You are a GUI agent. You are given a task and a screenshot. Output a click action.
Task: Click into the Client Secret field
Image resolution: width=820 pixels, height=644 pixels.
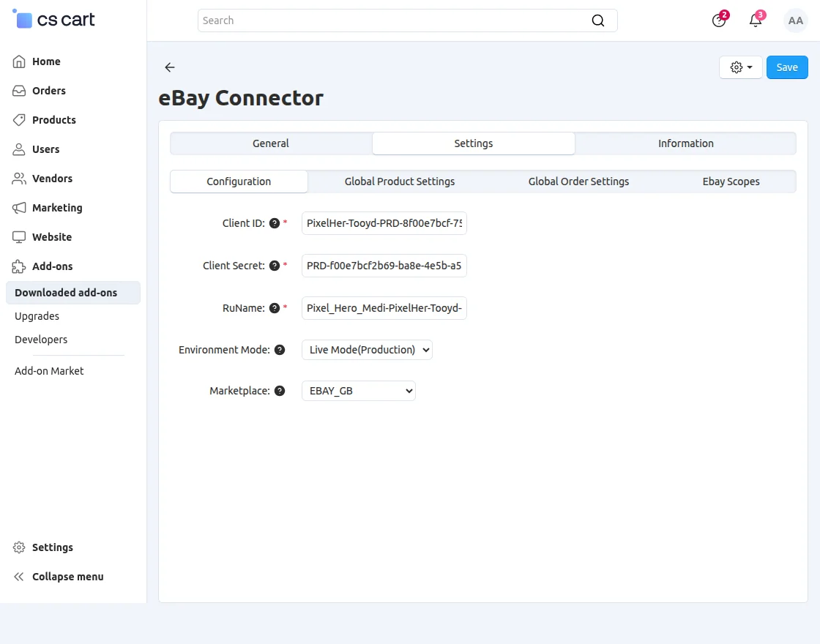point(384,266)
